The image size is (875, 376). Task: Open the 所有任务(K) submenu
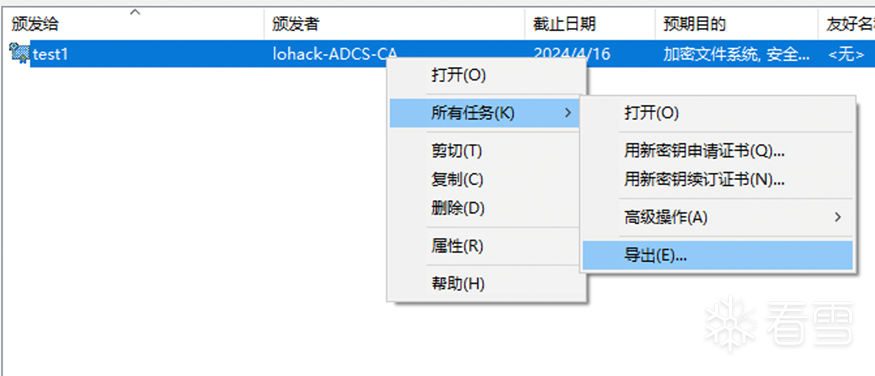pos(484,113)
